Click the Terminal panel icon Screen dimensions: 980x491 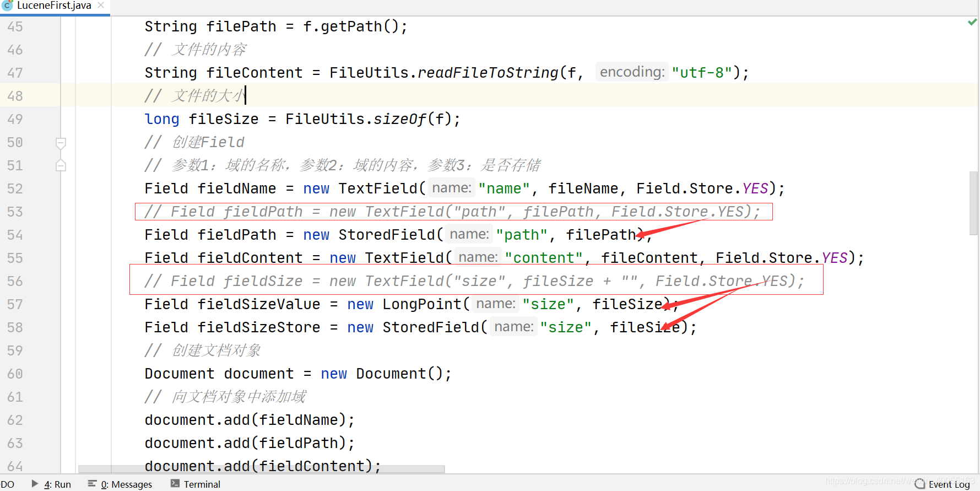tap(175, 483)
